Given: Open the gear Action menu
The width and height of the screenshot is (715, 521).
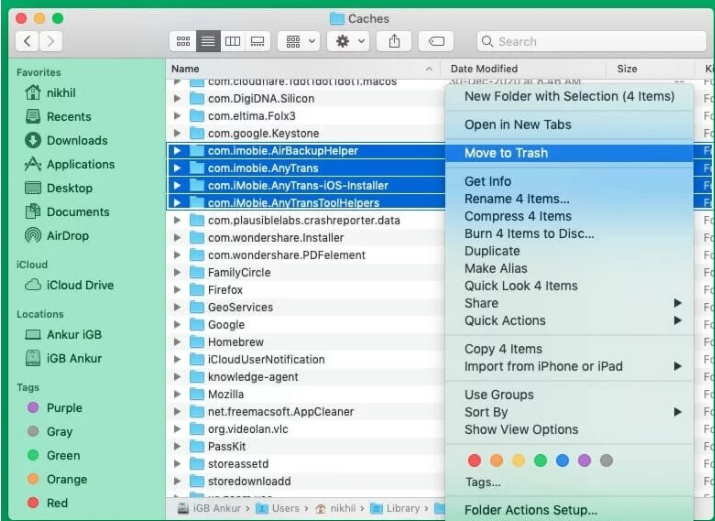Looking at the screenshot, I should pos(349,41).
